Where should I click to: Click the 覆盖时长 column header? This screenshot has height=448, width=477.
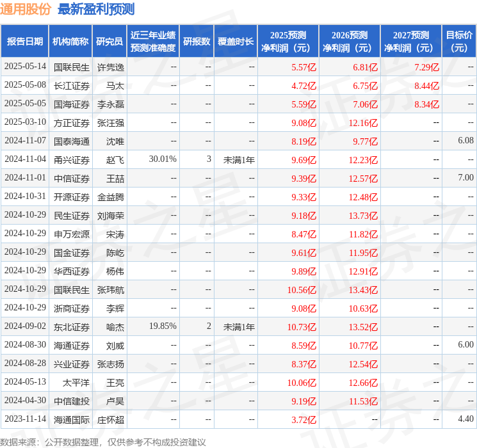[x=236, y=42]
